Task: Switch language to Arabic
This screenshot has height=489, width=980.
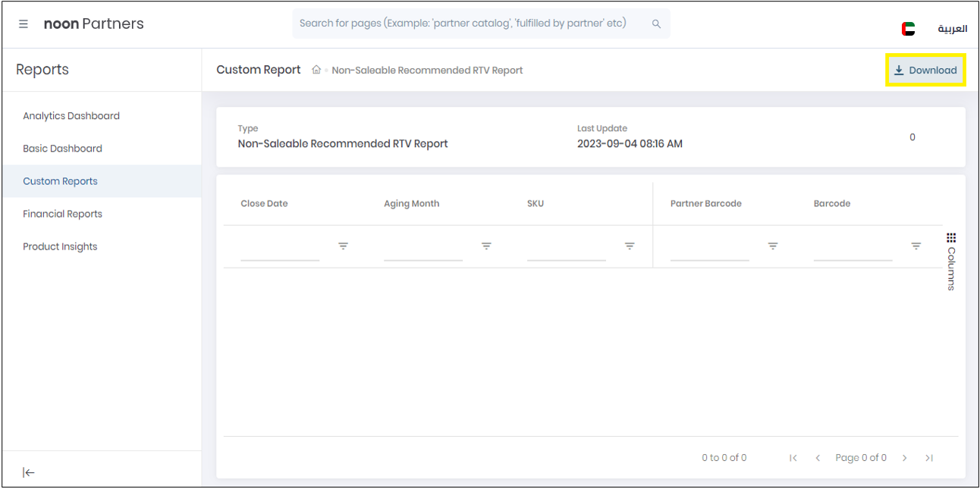Action: [952, 29]
